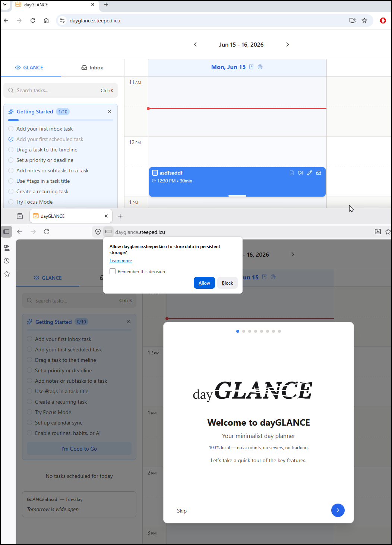Click second dot in welcome tour indicator
The height and width of the screenshot is (545, 392).
(244, 331)
